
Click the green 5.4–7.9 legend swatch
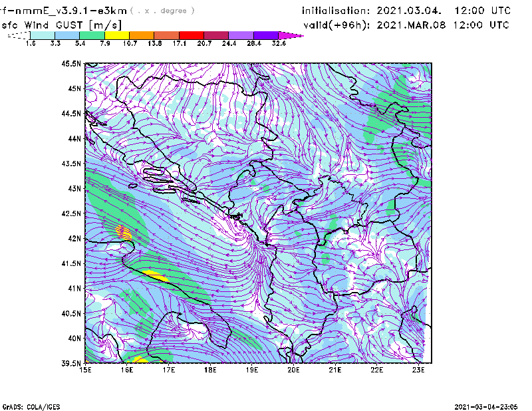pos(92,35)
